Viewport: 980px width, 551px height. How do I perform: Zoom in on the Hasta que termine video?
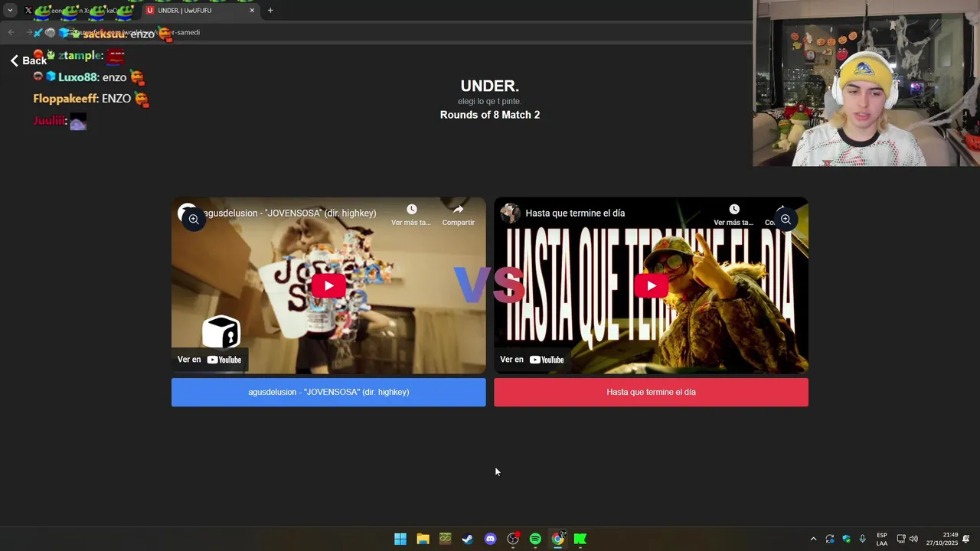(786, 220)
